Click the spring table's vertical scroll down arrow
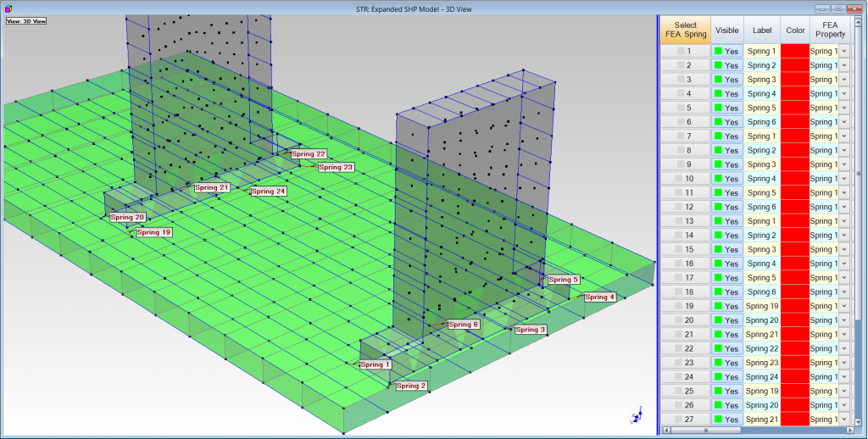 pyautogui.click(x=858, y=420)
